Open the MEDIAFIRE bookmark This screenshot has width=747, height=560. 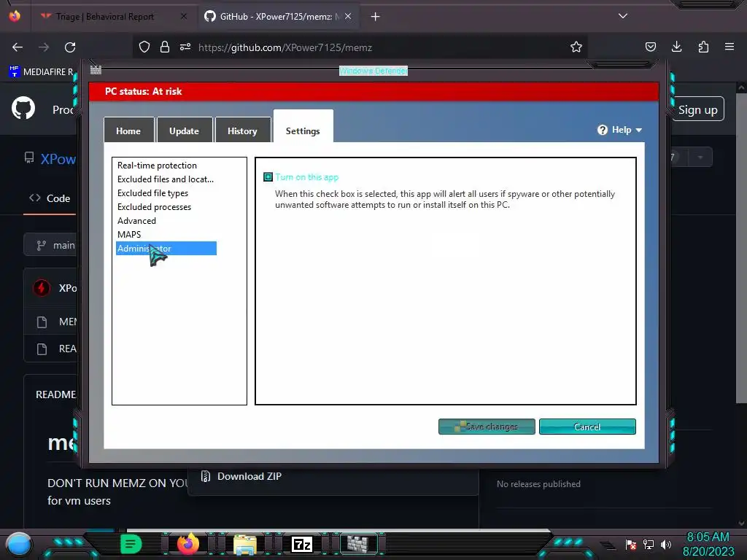42,72
